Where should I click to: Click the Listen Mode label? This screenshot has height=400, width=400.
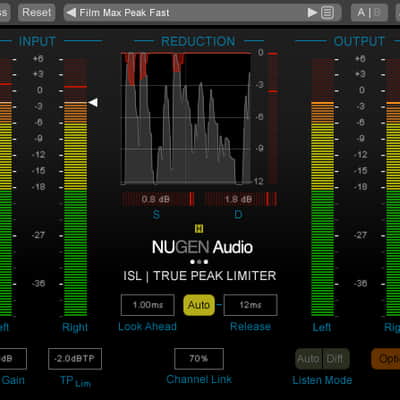[x=322, y=380]
